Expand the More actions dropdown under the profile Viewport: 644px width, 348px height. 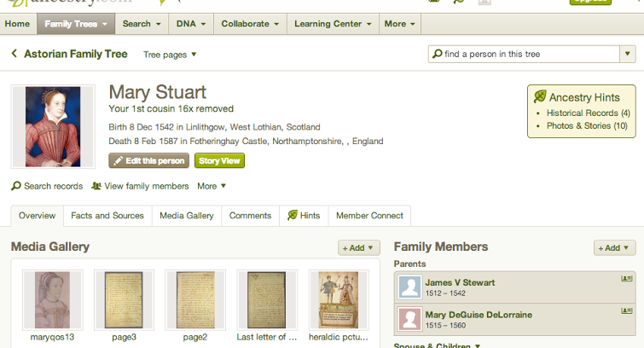[212, 186]
